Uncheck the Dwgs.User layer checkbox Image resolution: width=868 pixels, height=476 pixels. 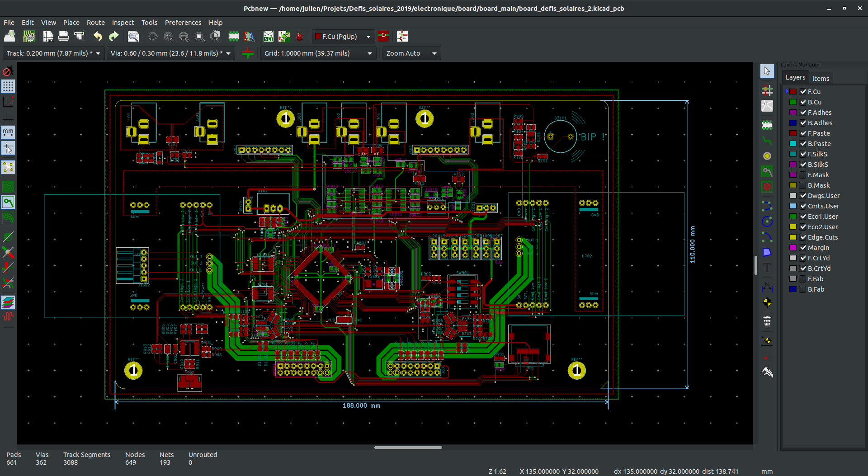click(x=803, y=196)
